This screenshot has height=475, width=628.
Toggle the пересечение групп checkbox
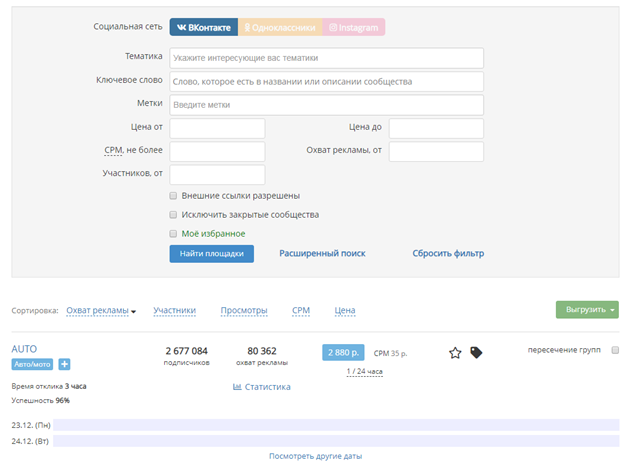tap(615, 350)
